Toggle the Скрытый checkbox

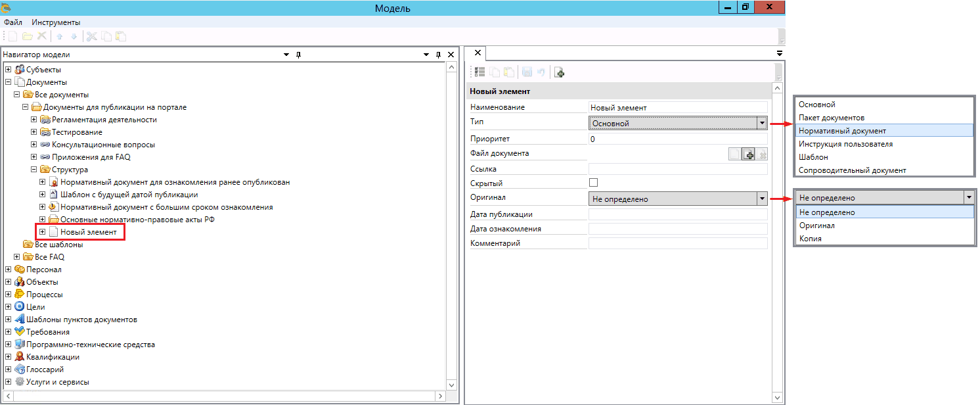pyautogui.click(x=594, y=183)
